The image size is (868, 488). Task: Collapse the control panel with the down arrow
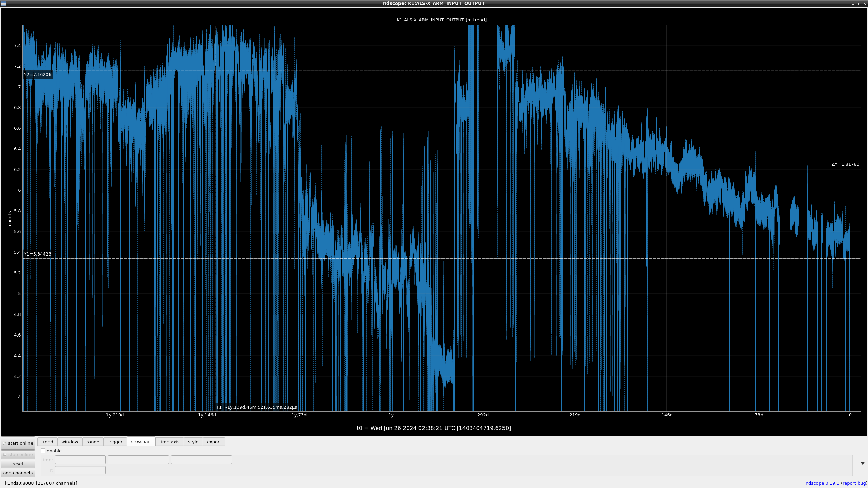point(863,463)
